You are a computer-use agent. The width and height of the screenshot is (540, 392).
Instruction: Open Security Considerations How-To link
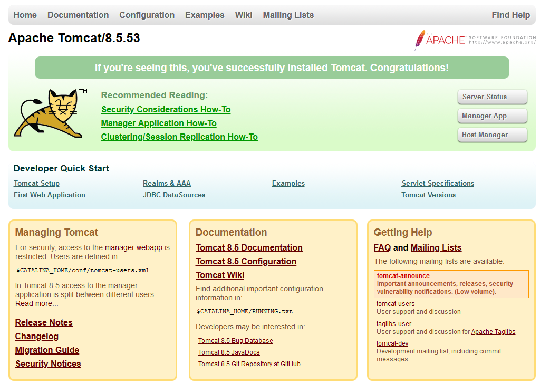[x=166, y=110]
